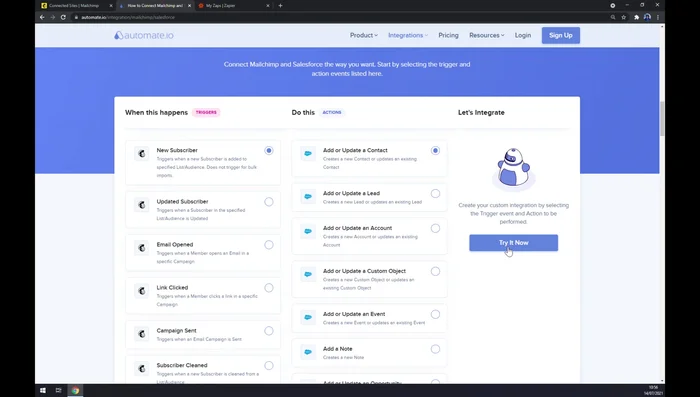Click the 'Let's Integrate' heading

click(481, 113)
